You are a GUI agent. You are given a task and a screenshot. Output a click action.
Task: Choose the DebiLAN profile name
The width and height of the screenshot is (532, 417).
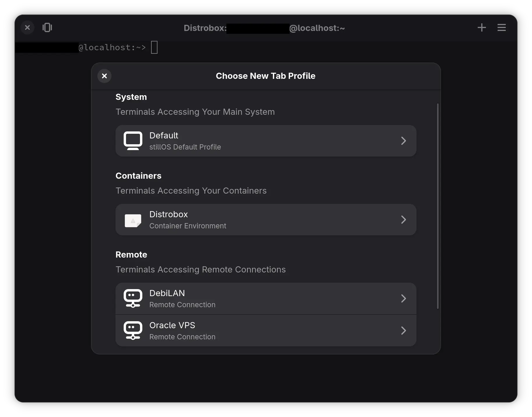point(167,293)
